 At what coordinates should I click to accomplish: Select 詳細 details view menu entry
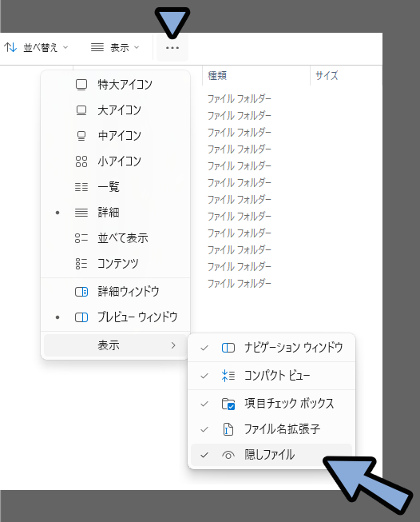pos(115,213)
